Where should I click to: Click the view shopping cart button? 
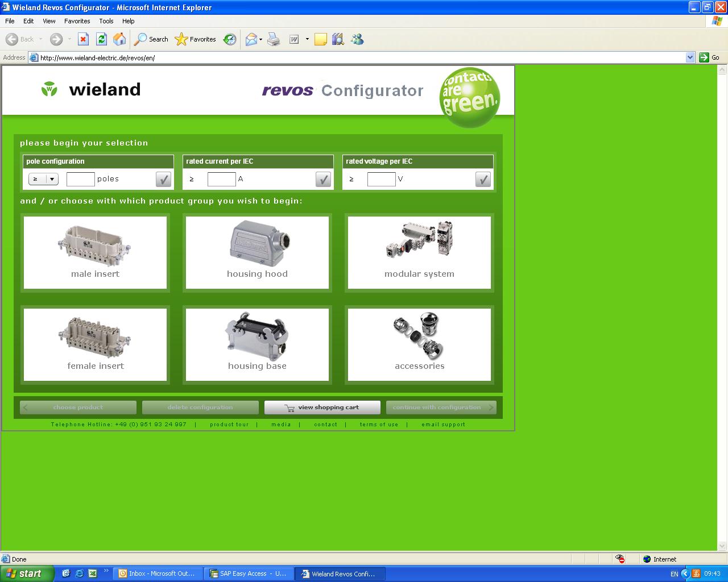coord(322,408)
